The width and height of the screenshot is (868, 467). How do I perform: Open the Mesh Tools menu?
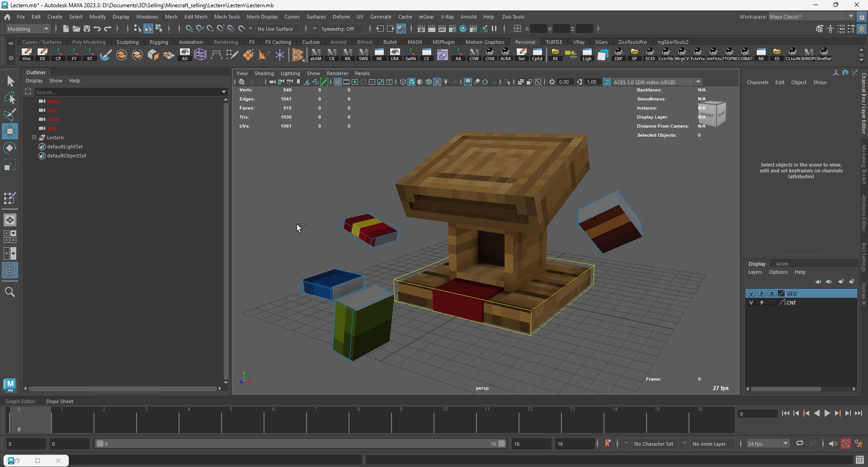tap(227, 17)
